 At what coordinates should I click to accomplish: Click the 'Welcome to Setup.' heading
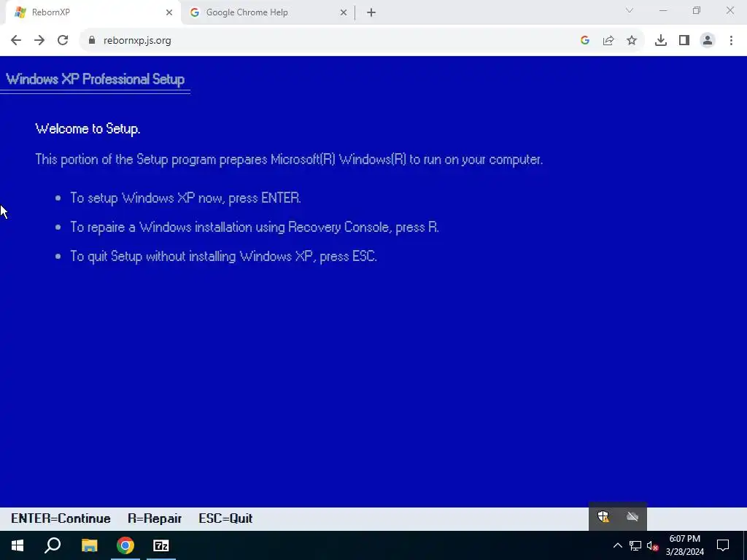click(x=88, y=128)
